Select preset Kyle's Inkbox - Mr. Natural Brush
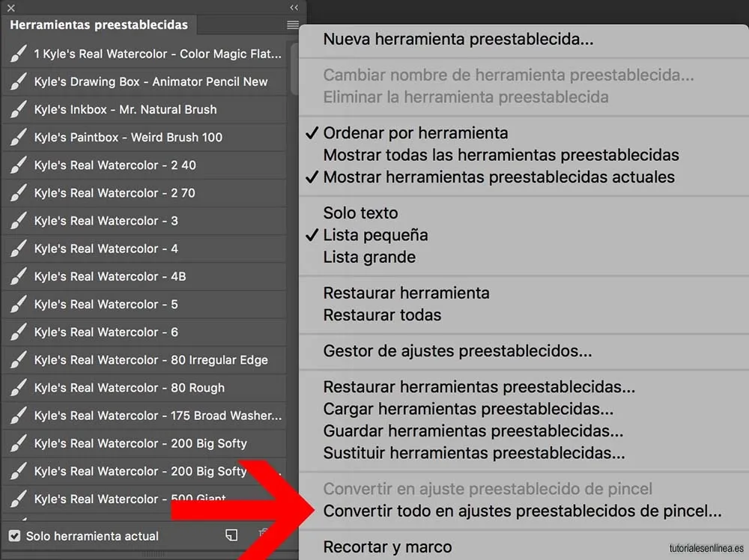This screenshot has width=749, height=560. pyautogui.click(x=145, y=109)
